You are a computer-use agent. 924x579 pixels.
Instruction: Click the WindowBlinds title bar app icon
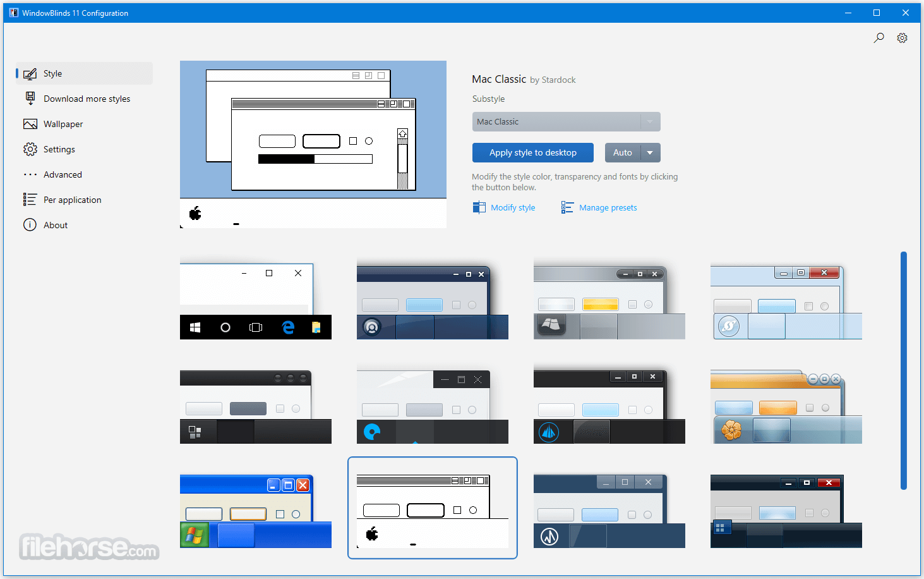[x=13, y=13]
